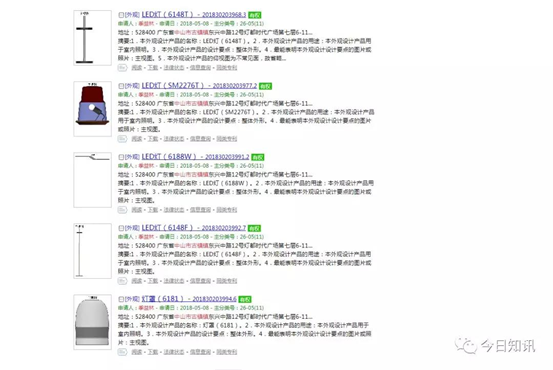Click green 有权 badge on SM2276T result
The image size is (553, 370).
click(265, 86)
